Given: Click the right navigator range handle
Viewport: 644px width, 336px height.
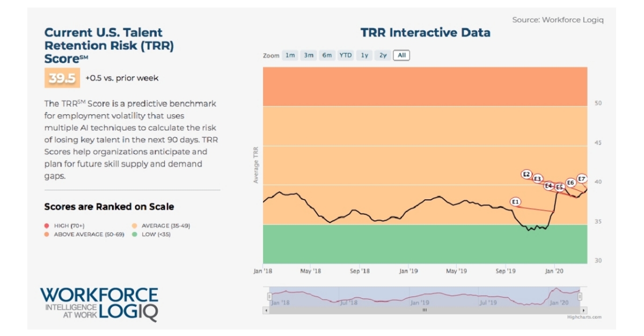Looking at the screenshot, I should [x=580, y=296].
